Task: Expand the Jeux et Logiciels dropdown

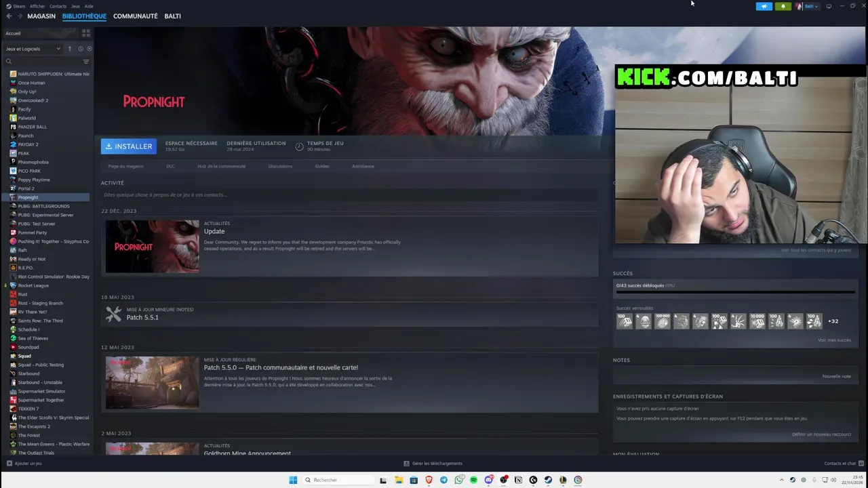Action: coord(33,49)
